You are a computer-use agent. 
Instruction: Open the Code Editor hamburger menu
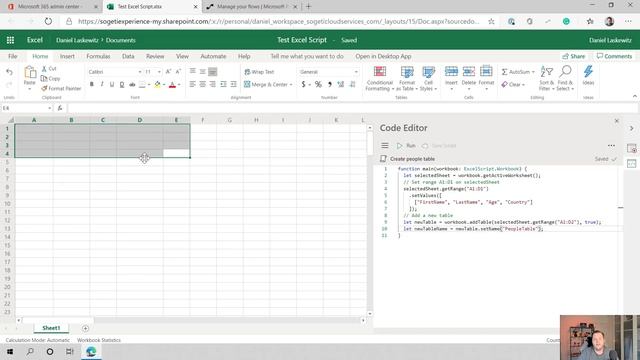[384, 145]
